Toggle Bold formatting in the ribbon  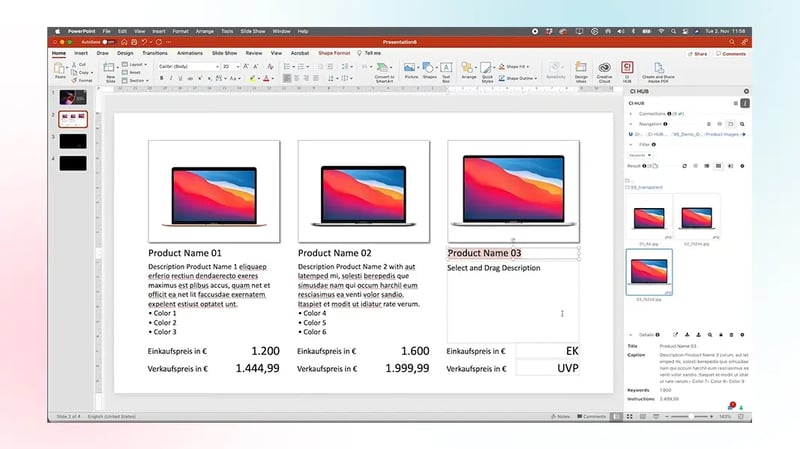[x=161, y=78]
